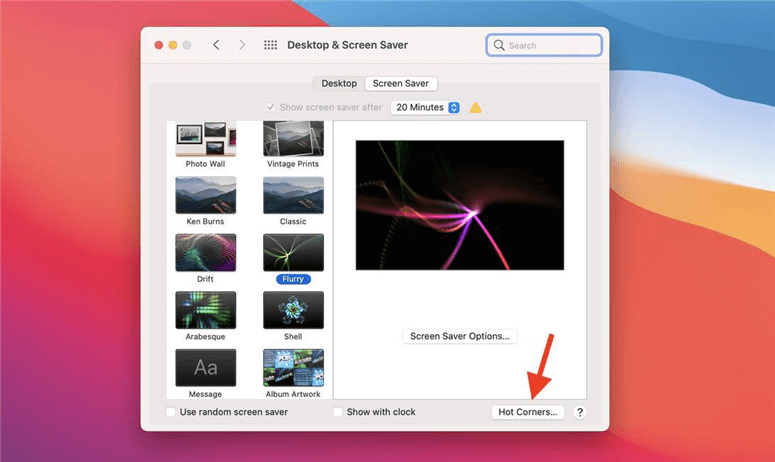
Task: Click the Flurry label
Action: [x=293, y=279]
